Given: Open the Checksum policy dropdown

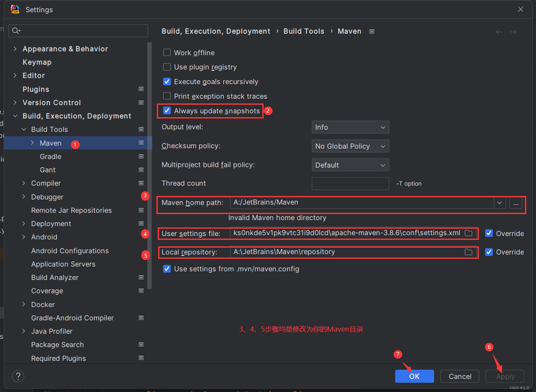Looking at the screenshot, I should [350, 146].
